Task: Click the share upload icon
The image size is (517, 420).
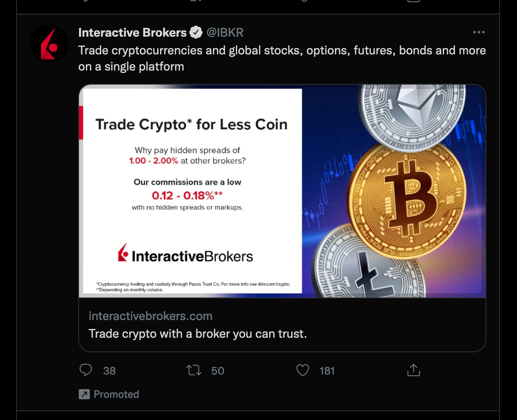Action: pyautogui.click(x=413, y=370)
